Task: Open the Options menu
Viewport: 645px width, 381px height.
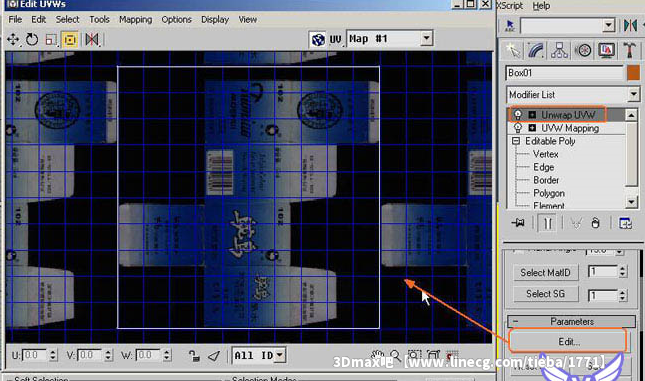Action: (176, 20)
